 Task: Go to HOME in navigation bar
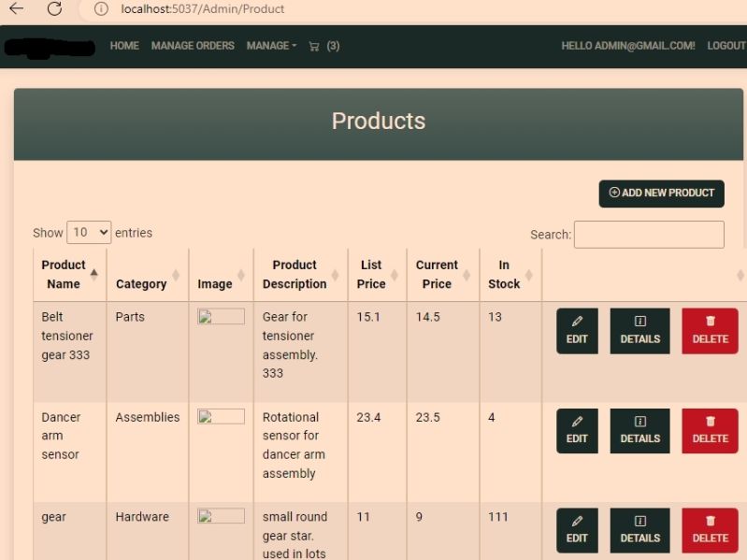pyautogui.click(x=124, y=46)
